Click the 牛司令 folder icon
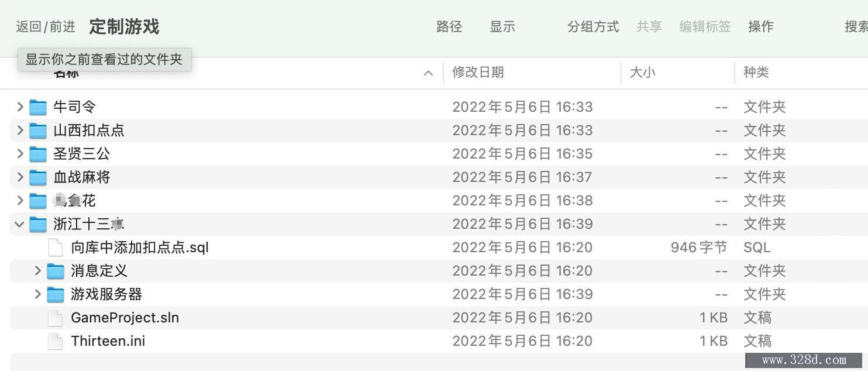This screenshot has width=868, height=371. (38, 107)
